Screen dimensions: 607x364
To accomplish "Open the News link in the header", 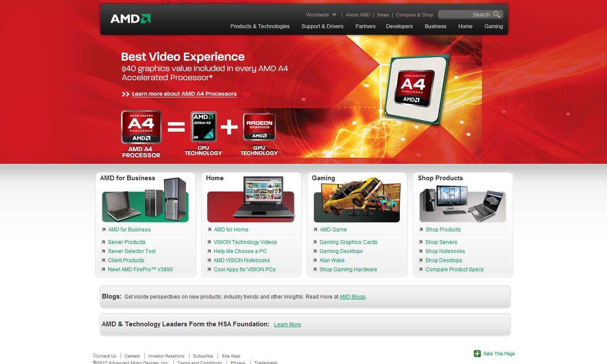I will point(383,15).
